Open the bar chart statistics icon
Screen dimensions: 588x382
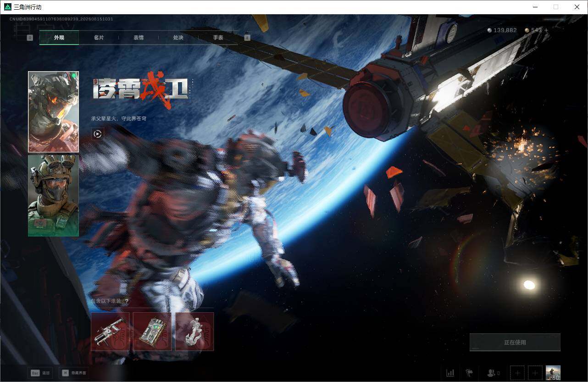click(x=450, y=373)
